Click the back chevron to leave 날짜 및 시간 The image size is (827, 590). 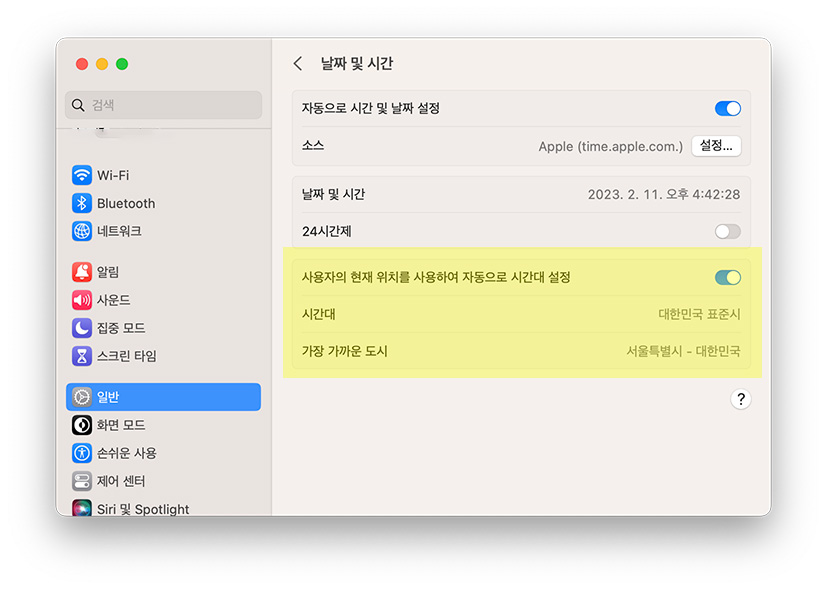pos(297,62)
